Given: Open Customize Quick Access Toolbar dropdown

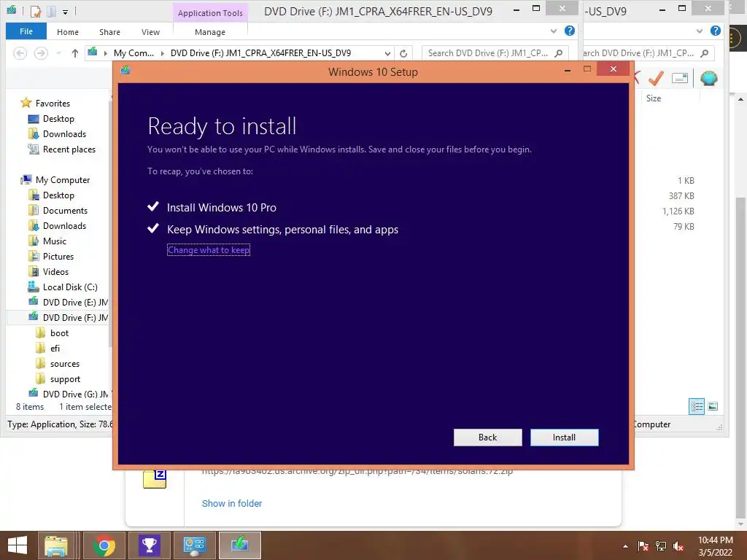Looking at the screenshot, I should [x=65, y=12].
